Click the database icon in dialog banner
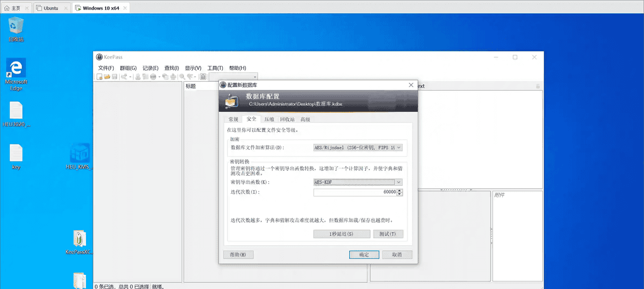Viewport: 644px width, 289px height. pos(231,101)
